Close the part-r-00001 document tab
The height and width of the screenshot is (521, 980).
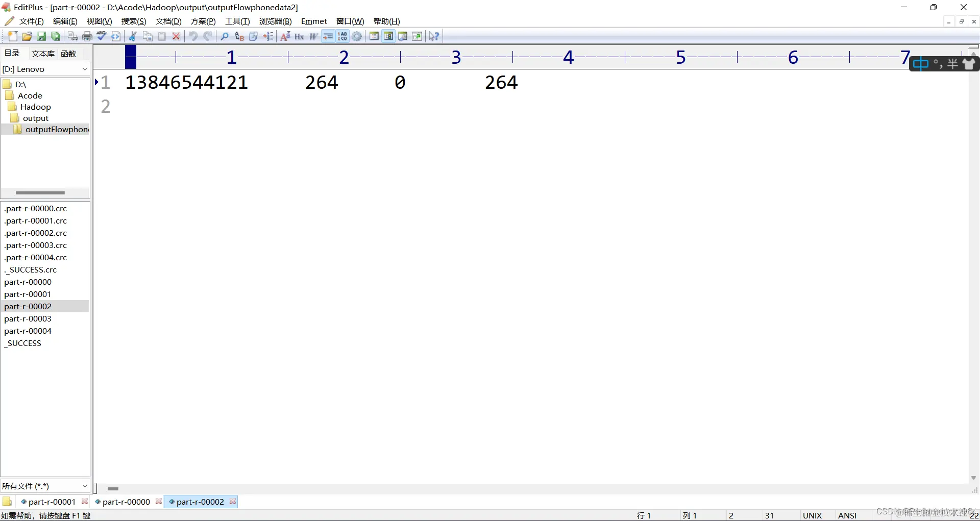pos(85,502)
